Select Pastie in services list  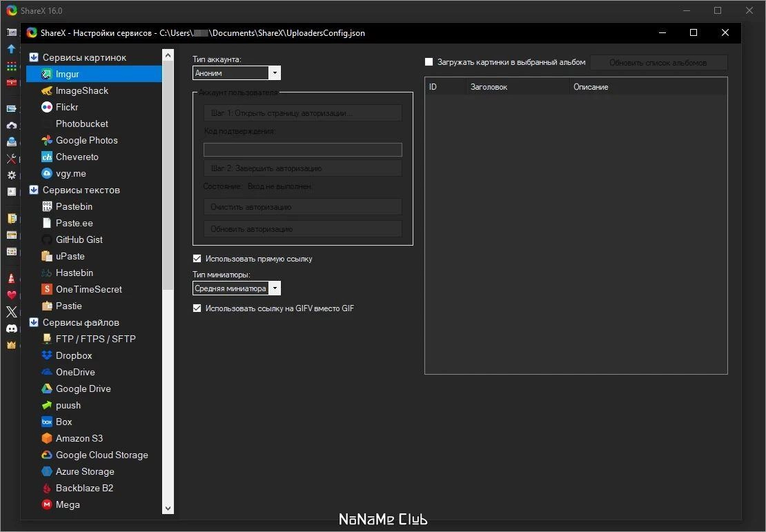(x=69, y=306)
